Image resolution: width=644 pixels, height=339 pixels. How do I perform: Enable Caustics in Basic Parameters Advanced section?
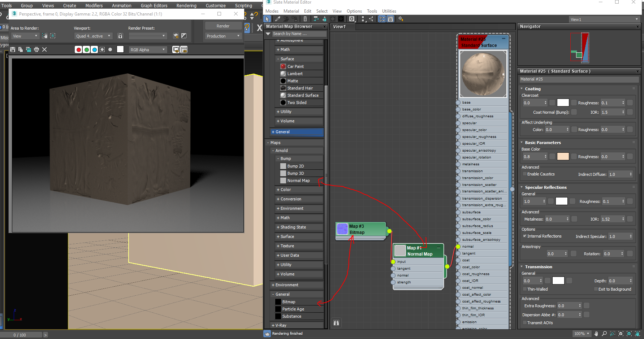(x=524, y=174)
